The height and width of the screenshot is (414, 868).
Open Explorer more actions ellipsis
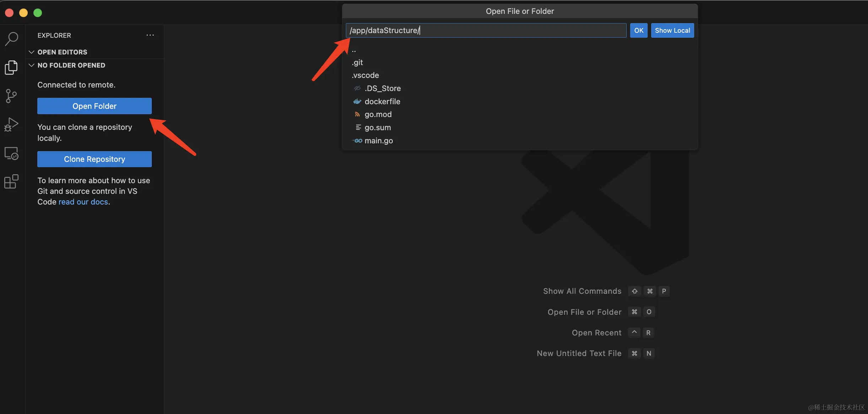[150, 35]
